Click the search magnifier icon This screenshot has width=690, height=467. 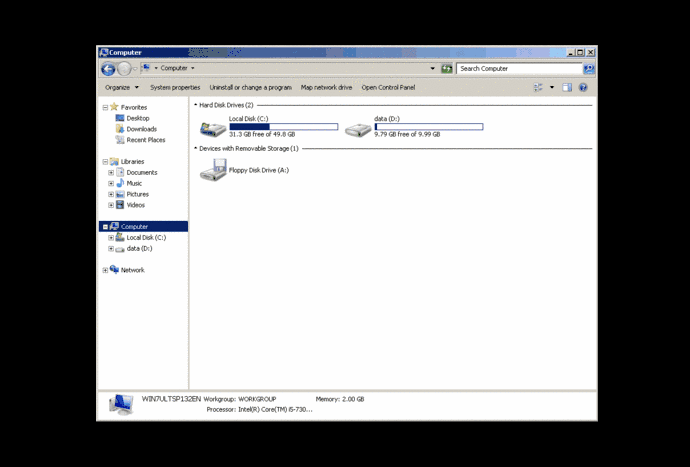(589, 69)
